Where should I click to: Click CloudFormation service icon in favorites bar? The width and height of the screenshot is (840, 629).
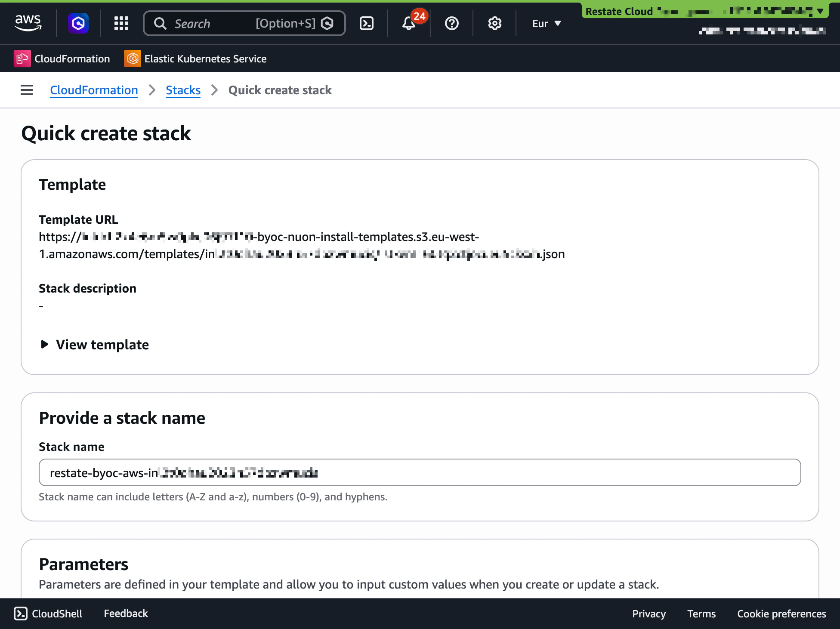point(22,59)
